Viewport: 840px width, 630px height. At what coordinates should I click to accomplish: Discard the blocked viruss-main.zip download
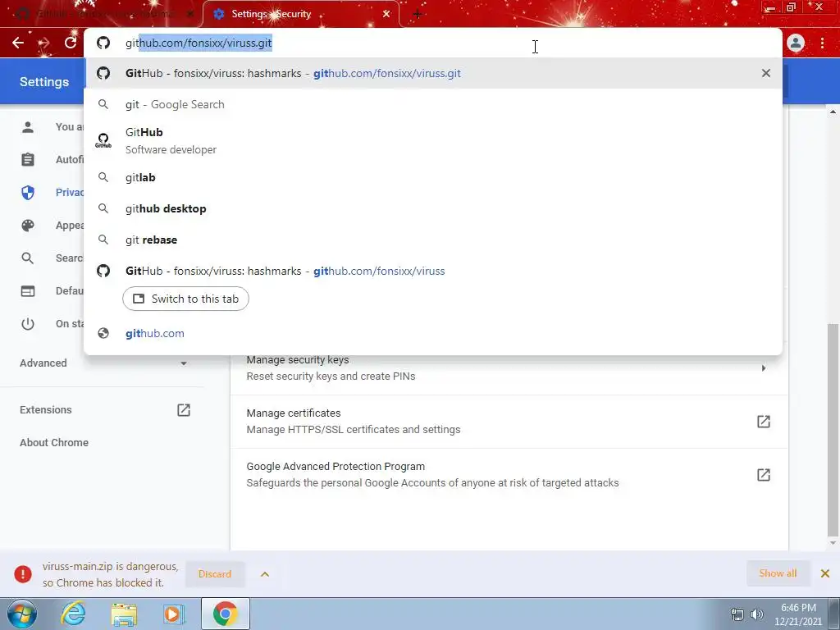coord(215,573)
